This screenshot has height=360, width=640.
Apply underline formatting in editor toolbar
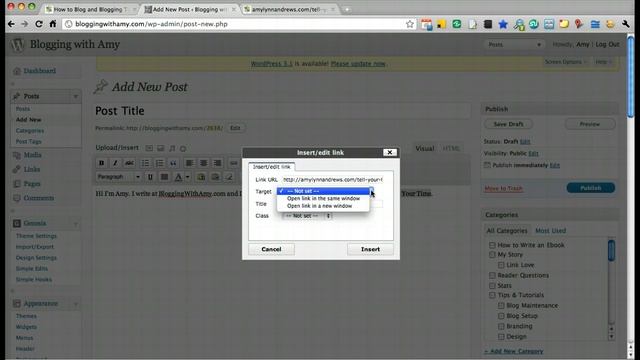point(150,177)
